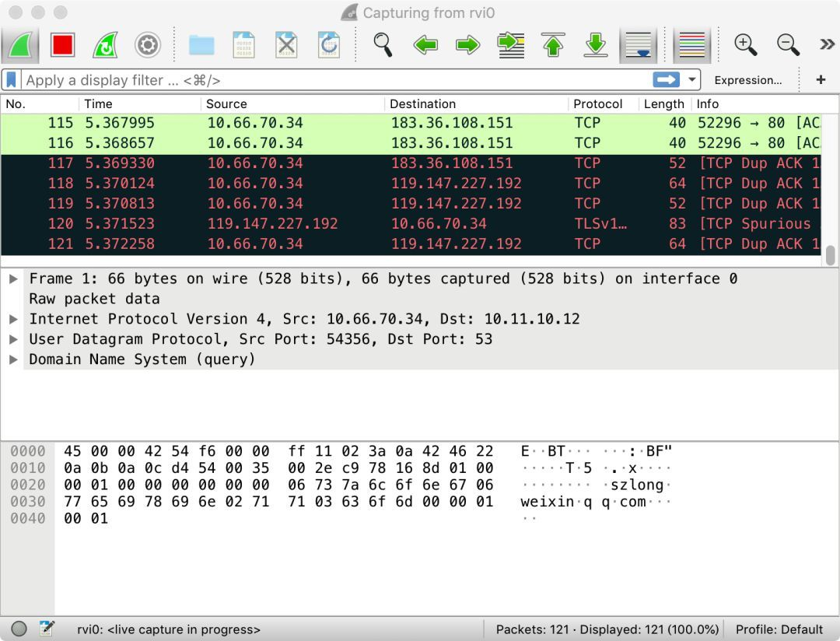This screenshot has height=641, width=840.
Task: Stop the running capture with the red square
Action: point(62,45)
